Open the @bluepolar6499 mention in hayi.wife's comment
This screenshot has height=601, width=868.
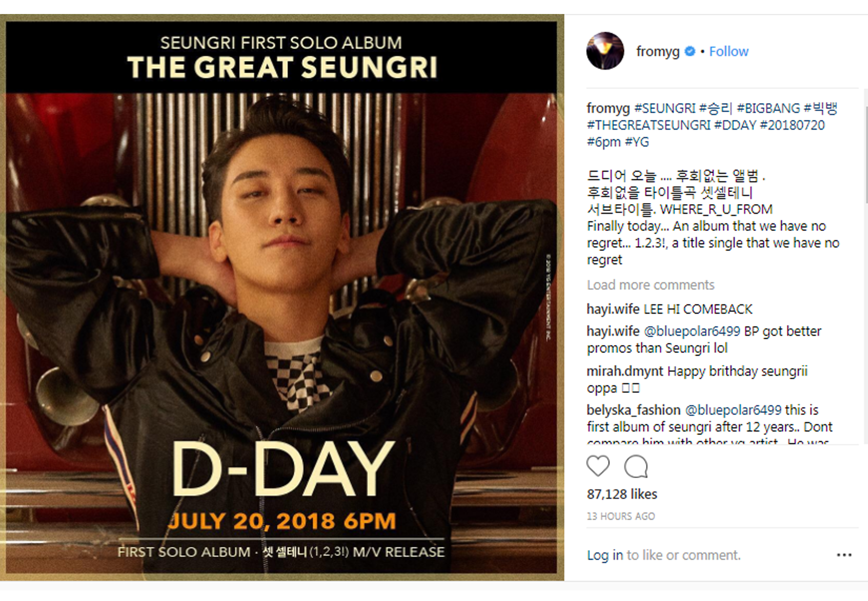coord(692,331)
